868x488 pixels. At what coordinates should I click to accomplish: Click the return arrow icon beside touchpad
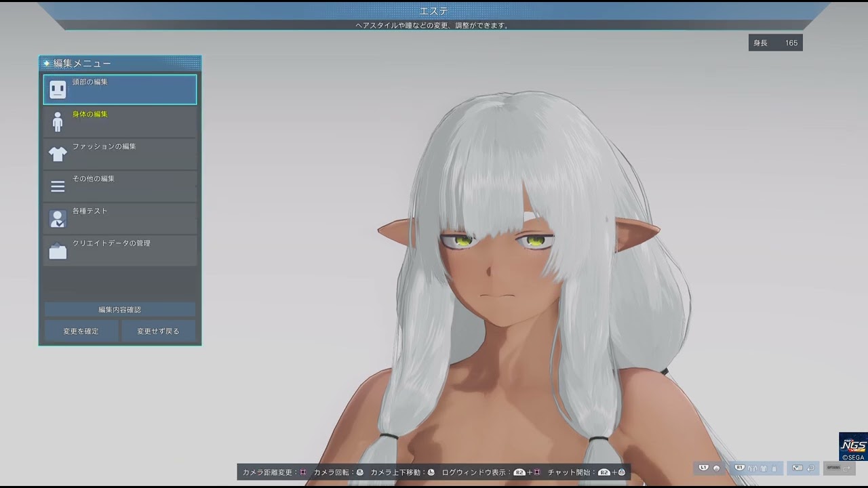coord(810,468)
